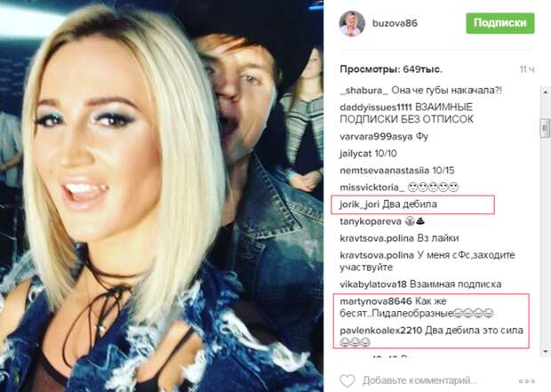551x392 pixels.
Task: Click the heart like icon
Action: pyautogui.click(x=347, y=380)
